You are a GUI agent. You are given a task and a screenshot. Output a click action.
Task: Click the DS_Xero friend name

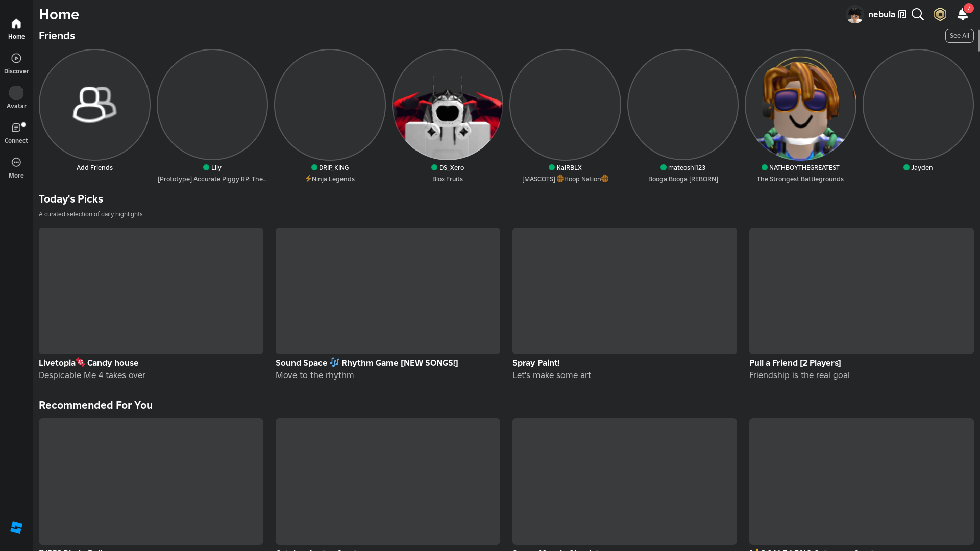click(452, 168)
